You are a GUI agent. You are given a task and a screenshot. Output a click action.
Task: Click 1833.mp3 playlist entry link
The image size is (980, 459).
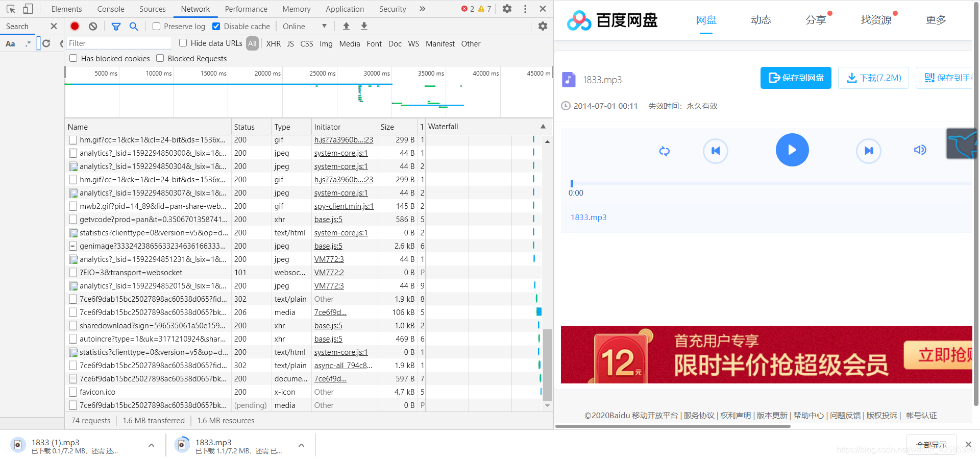(x=589, y=217)
